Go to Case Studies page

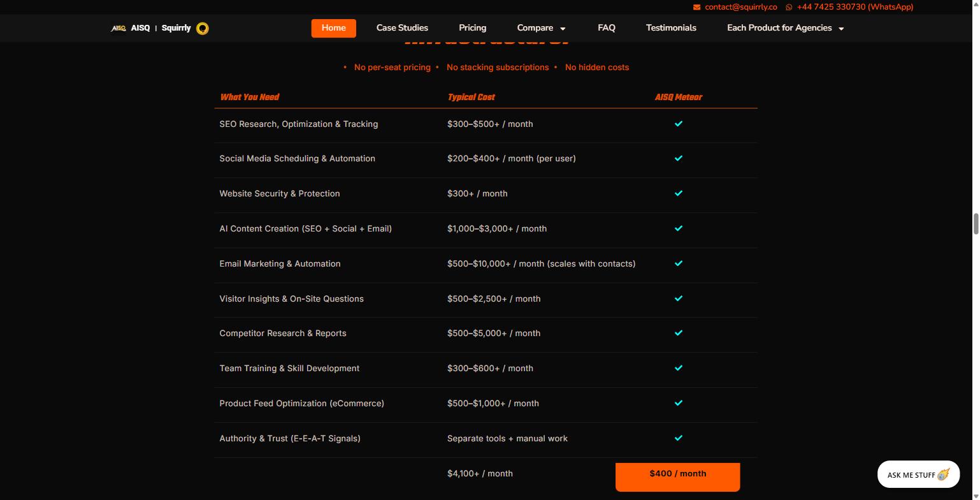(402, 28)
